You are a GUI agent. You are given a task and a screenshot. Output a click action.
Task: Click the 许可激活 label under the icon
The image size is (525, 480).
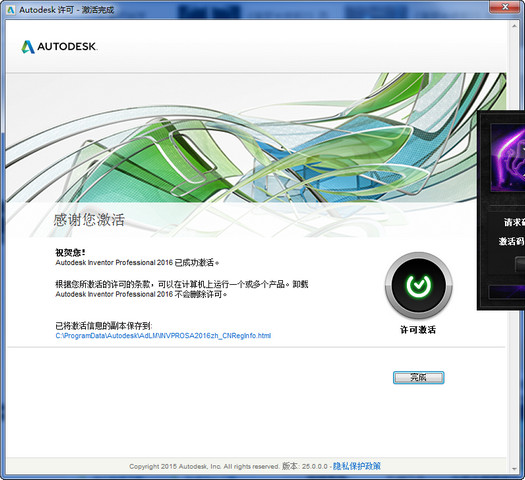click(x=418, y=330)
